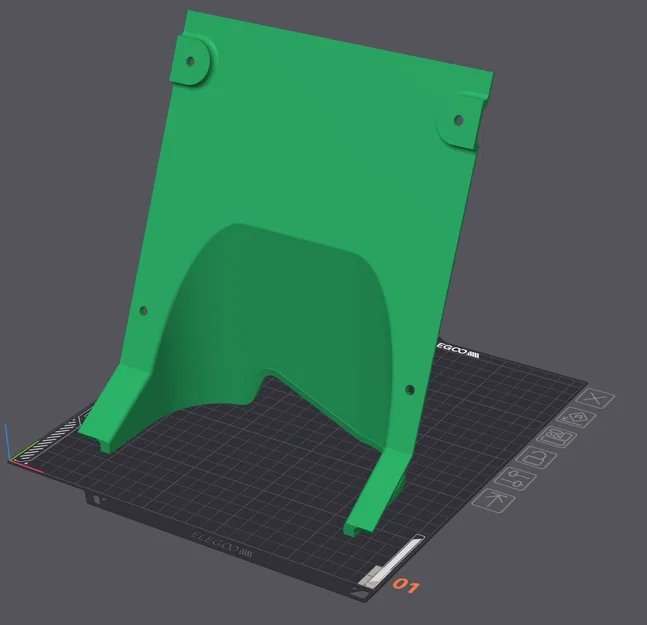The width and height of the screenshot is (647, 625).
Task: Click the model's top-right screw hole
Action: coord(458,120)
